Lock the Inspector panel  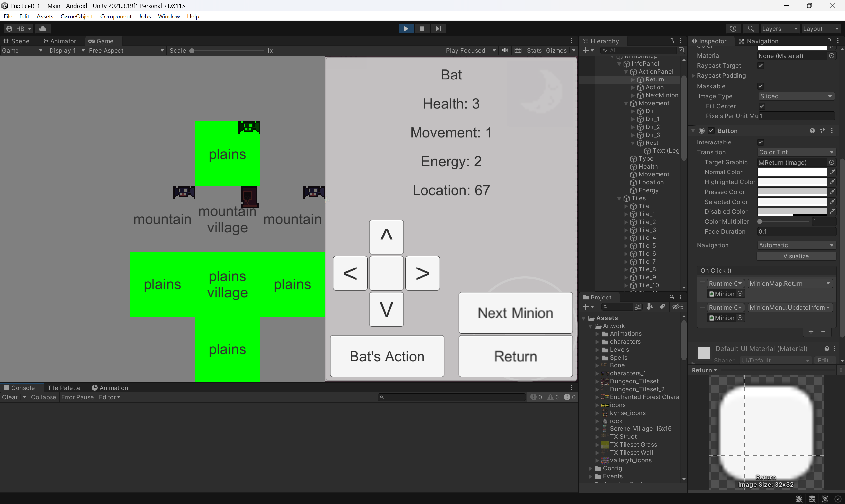(x=829, y=41)
